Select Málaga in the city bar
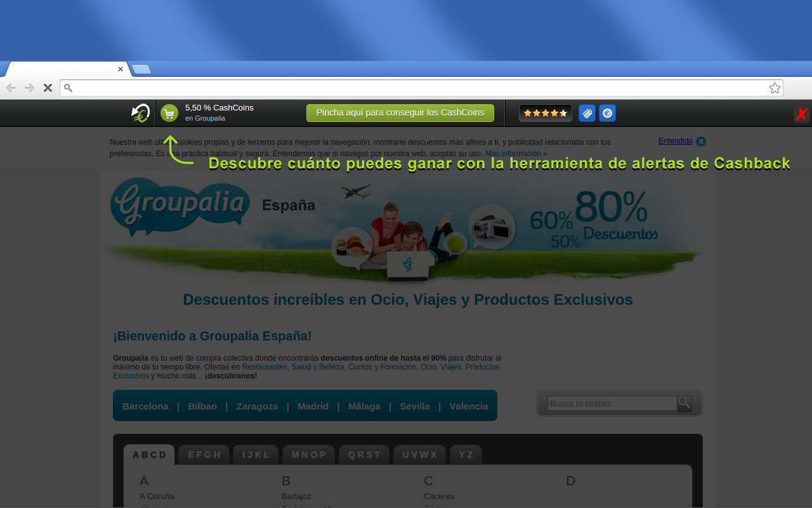 point(364,406)
